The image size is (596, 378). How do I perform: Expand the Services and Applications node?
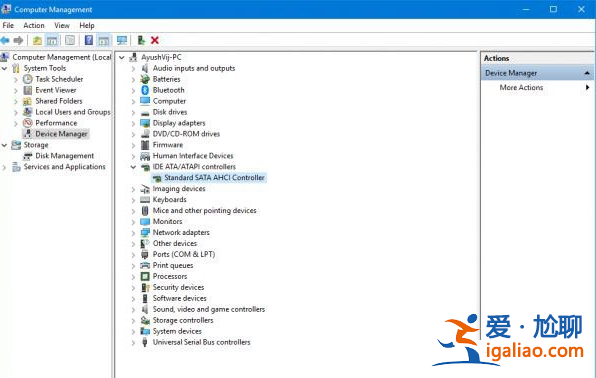point(5,167)
